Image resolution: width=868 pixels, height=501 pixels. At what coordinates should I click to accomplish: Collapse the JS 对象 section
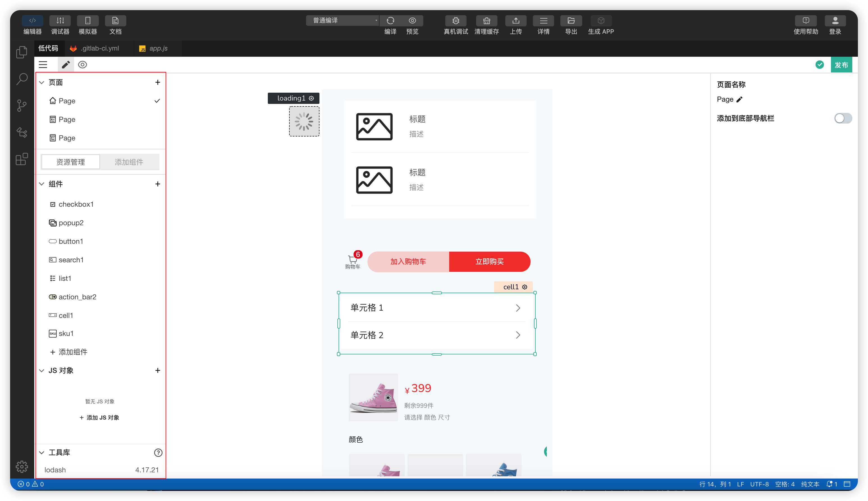[x=42, y=371]
